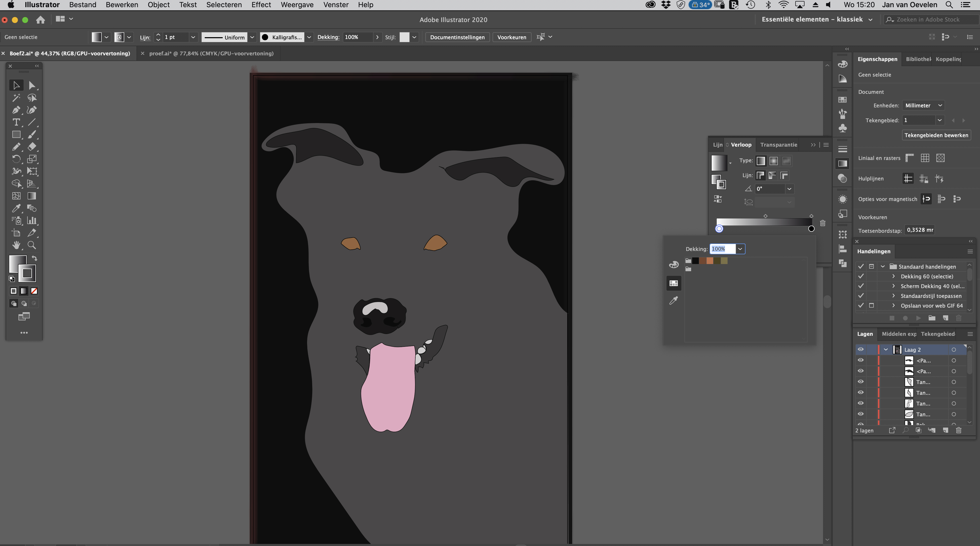980x546 pixels.
Task: Select the Rectangle tool
Action: (x=16, y=135)
